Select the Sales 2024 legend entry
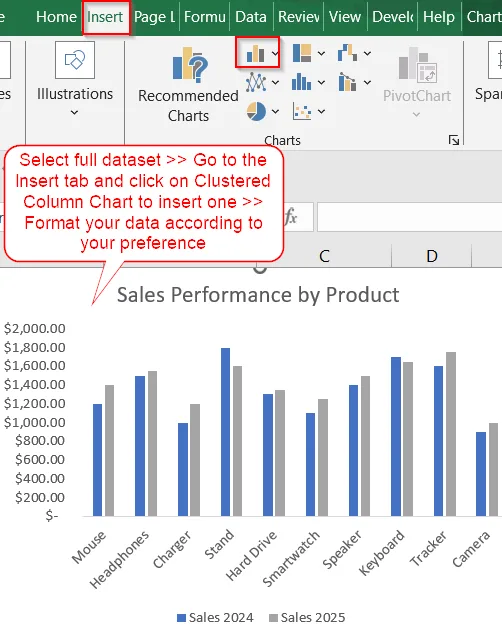502x630 pixels. click(215, 618)
